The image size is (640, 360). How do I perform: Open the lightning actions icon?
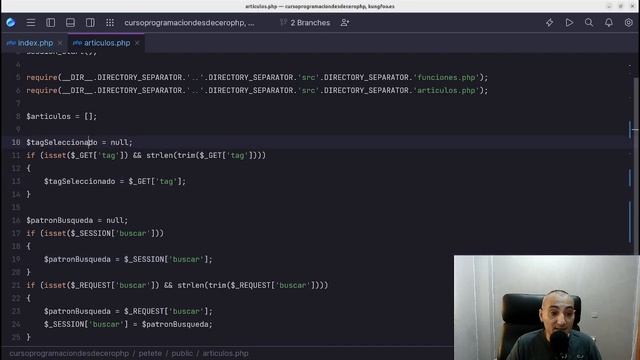coord(549,22)
